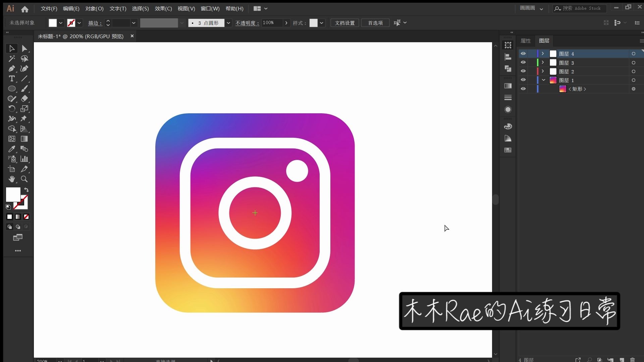Open the stroke color dropdown arrow

click(79, 23)
